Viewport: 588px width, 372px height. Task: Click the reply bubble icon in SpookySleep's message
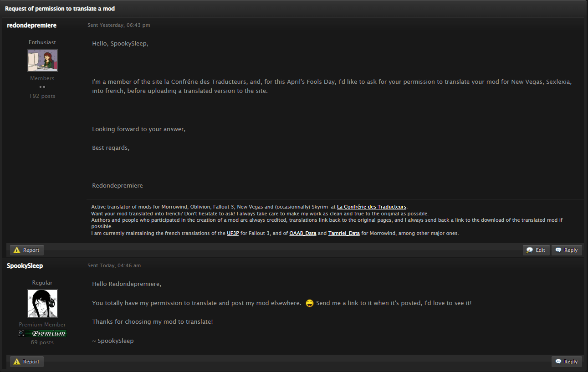click(558, 362)
